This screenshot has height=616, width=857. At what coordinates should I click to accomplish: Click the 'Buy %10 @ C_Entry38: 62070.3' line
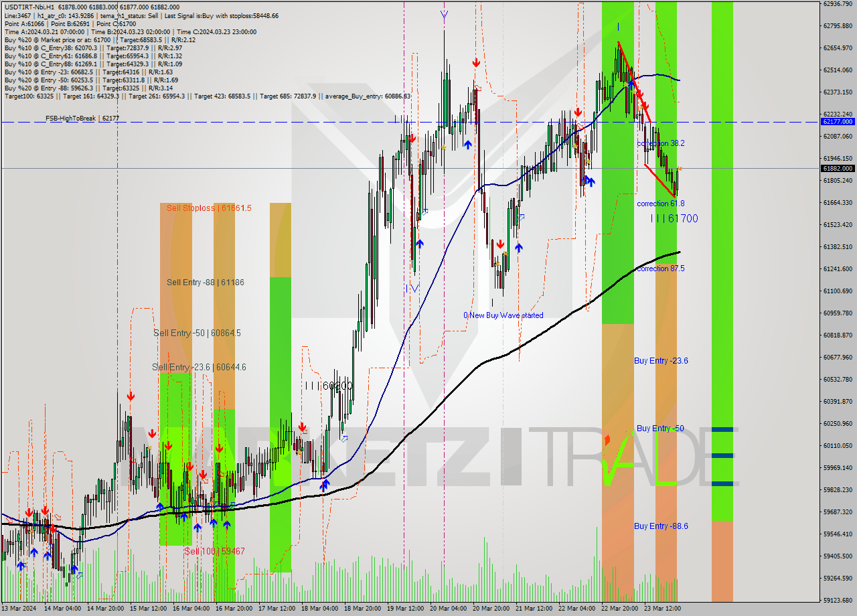tap(93, 48)
